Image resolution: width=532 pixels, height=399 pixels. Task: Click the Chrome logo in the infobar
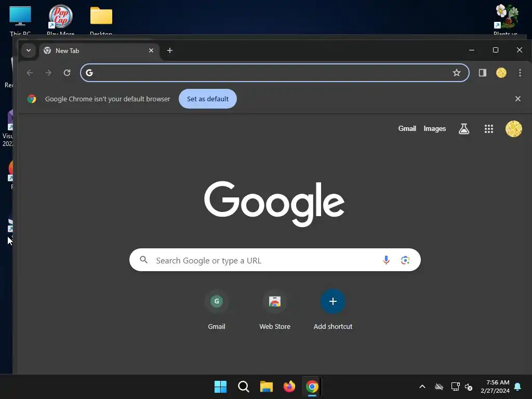(x=32, y=99)
